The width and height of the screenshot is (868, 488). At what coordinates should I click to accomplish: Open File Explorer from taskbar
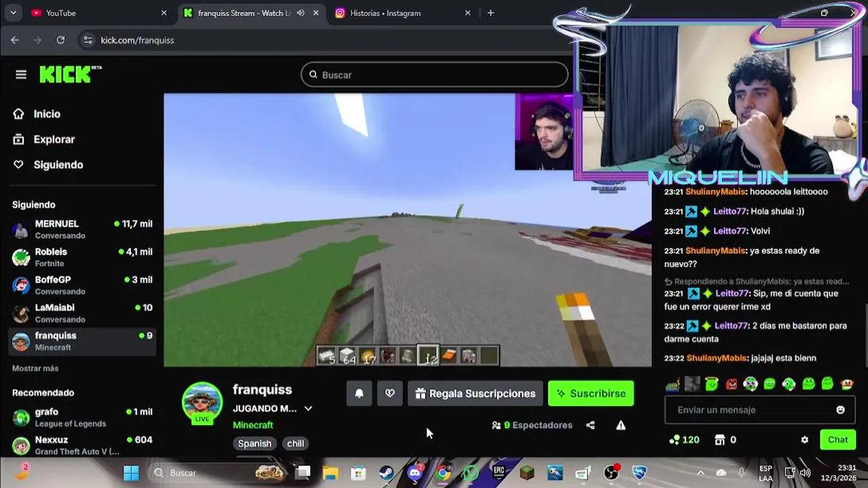point(330,472)
